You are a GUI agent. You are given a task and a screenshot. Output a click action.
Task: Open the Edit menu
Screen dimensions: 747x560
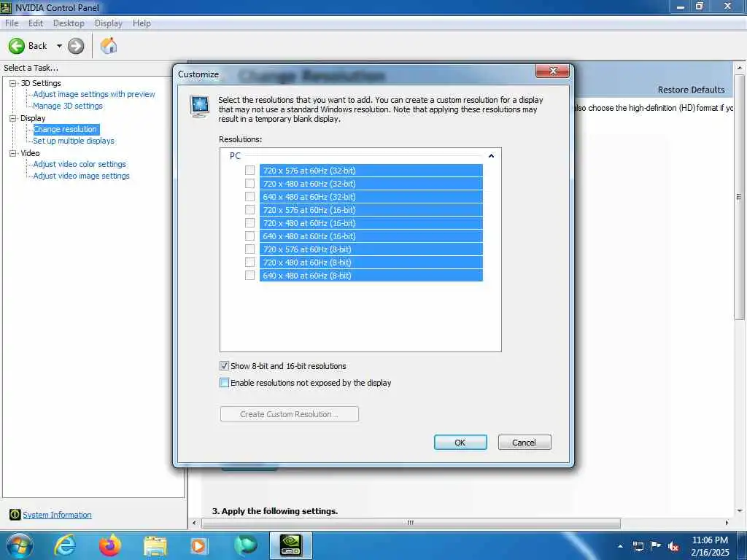click(x=36, y=23)
